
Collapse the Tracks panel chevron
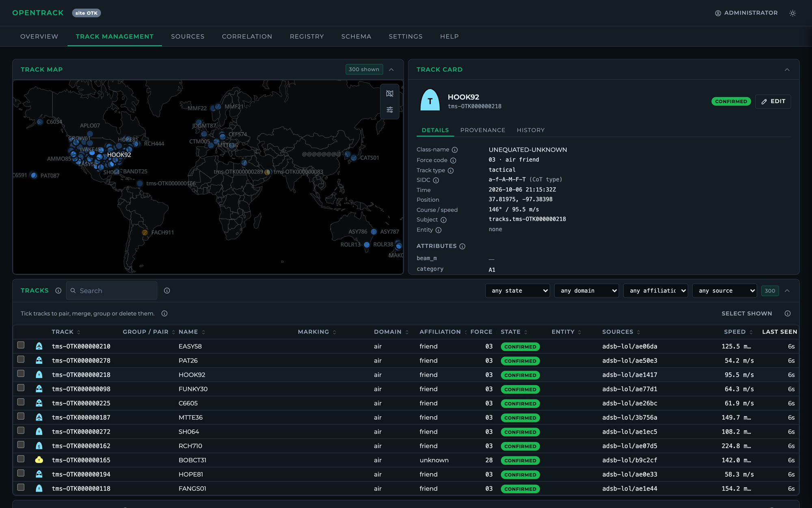(787, 291)
